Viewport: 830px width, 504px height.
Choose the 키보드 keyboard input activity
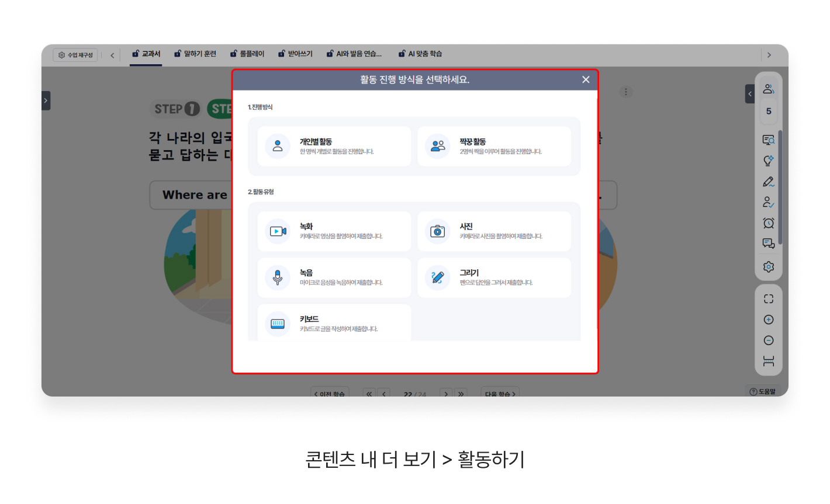[334, 323]
